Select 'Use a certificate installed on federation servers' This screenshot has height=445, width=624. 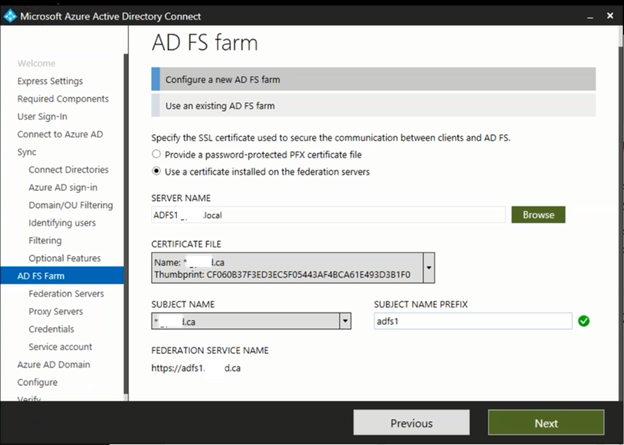tap(156, 171)
